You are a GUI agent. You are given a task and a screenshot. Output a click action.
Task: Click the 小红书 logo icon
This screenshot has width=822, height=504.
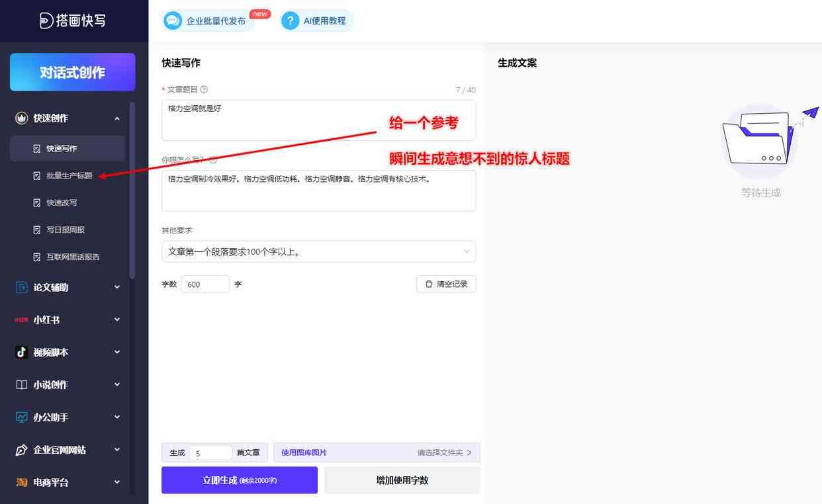21,320
